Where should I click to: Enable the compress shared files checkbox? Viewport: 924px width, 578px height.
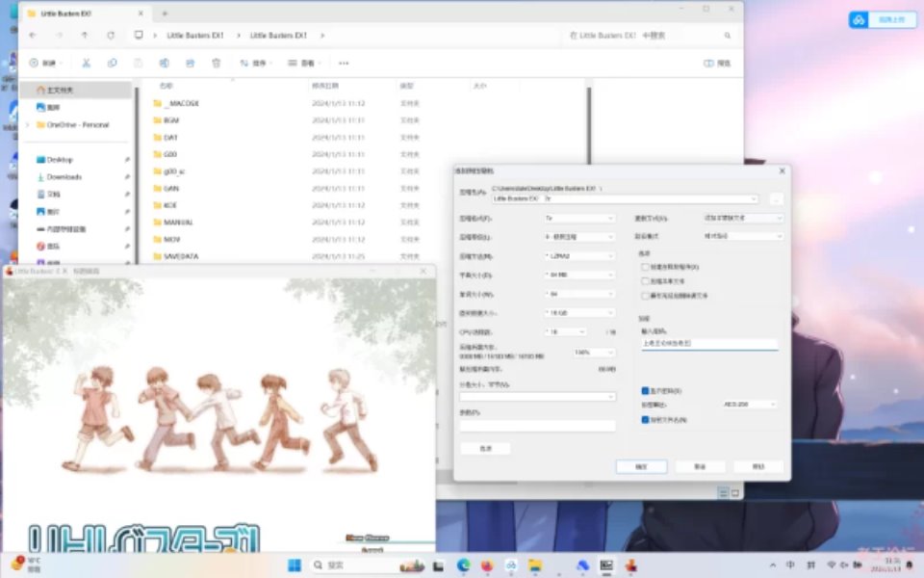click(x=645, y=281)
